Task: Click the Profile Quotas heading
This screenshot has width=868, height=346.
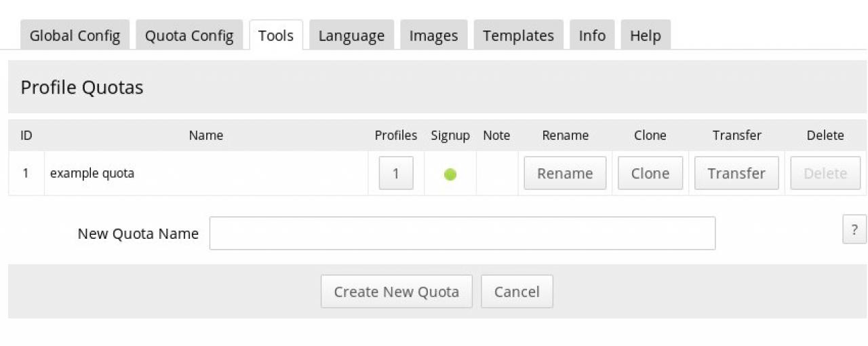Action: point(82,88)
